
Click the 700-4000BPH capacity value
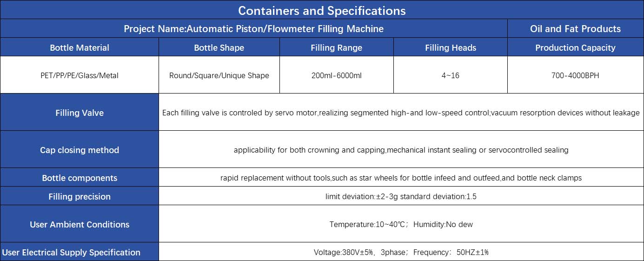pyautogui.click(x=575, y=75)
